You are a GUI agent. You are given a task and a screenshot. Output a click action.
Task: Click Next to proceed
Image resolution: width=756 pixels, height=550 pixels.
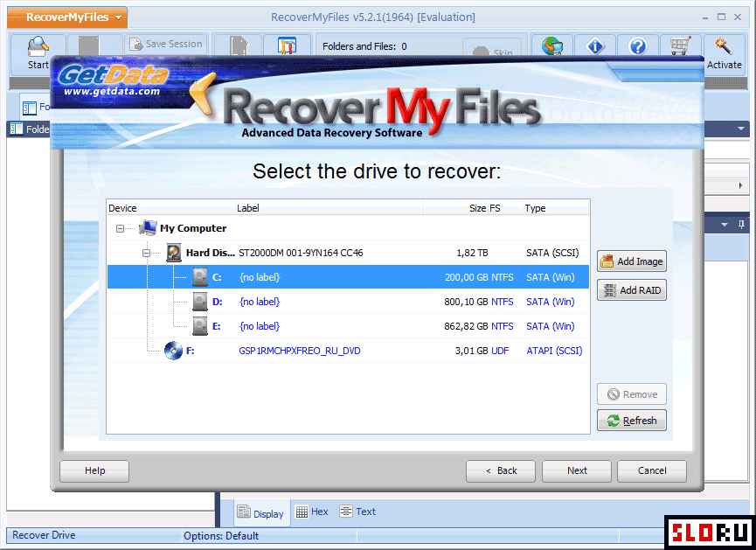click(x=577, y=471)
